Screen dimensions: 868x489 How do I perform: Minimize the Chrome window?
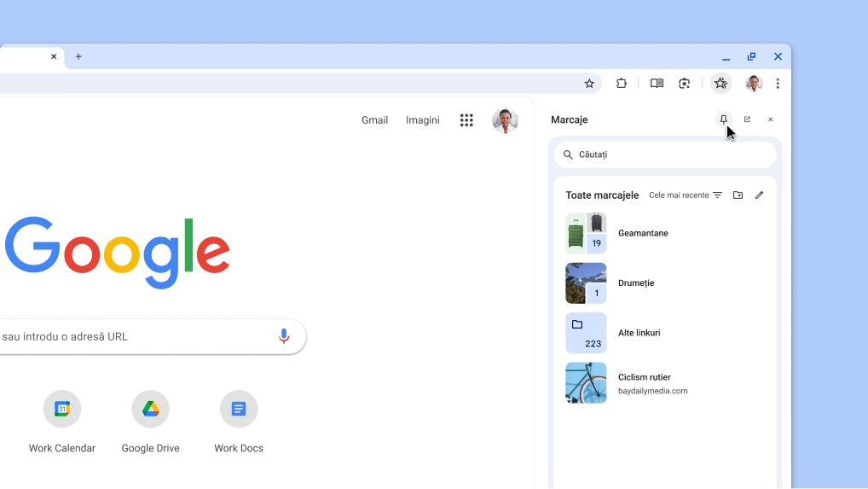(726, 57)
